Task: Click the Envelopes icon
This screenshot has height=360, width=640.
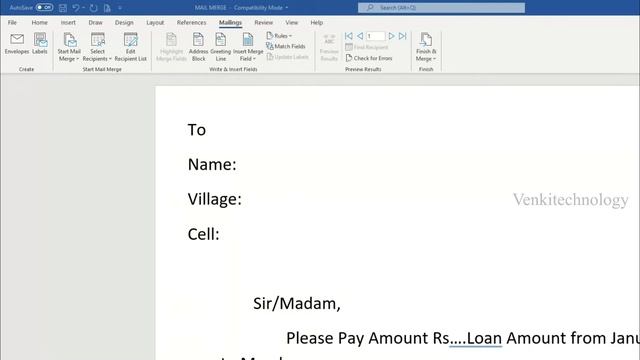Action: click(x=17, y=44)
